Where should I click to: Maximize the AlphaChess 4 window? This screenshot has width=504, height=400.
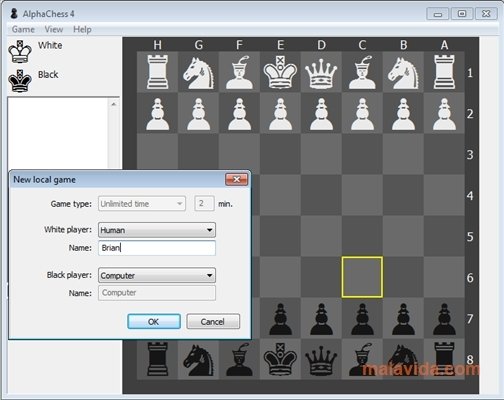[x=462, y=14]
